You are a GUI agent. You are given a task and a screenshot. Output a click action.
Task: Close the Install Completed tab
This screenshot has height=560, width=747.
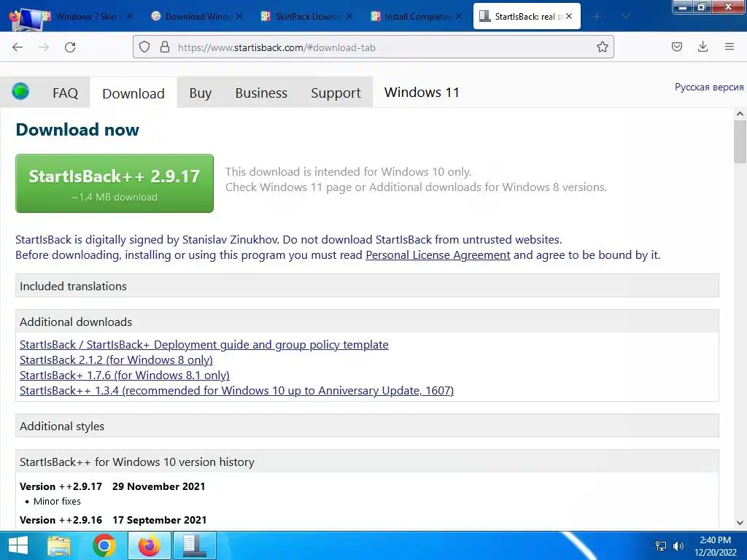458,16
